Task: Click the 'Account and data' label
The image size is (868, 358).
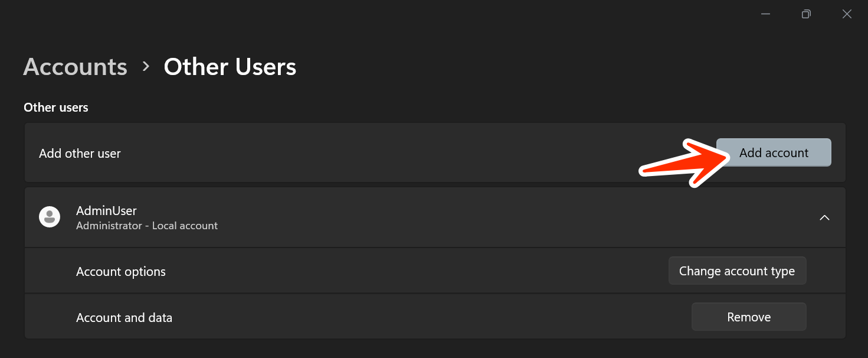Action: click(x=124, y=318)
